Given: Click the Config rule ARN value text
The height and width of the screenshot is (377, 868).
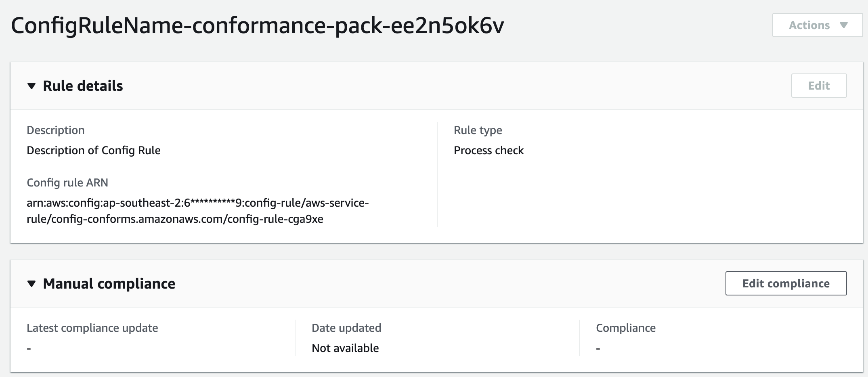Looking at the screenshot, I should [197, 211].
